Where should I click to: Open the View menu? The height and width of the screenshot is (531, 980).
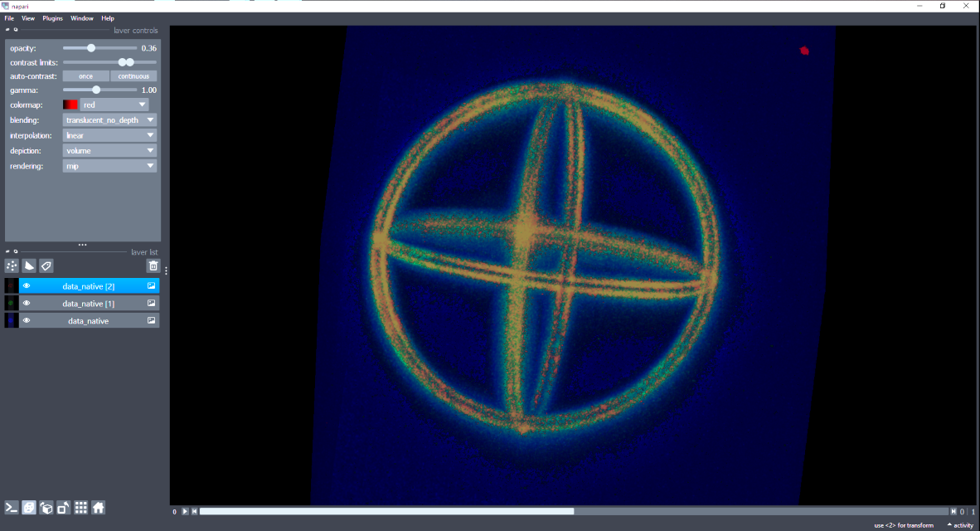point(28,17)
